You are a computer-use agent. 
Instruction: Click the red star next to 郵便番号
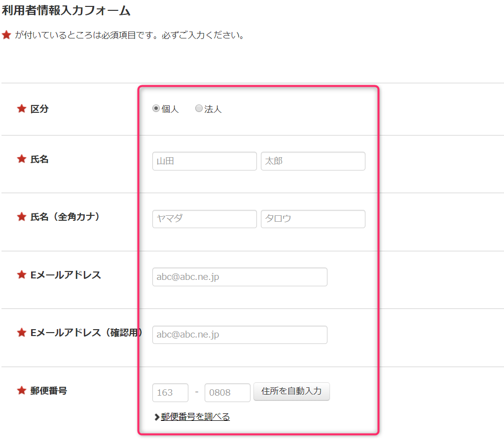pyautogui.click(x=22, y=390)
